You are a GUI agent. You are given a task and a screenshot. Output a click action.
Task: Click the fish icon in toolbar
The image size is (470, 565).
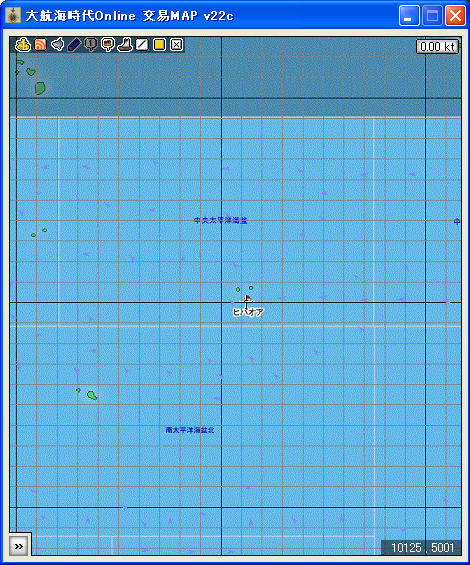57,45
